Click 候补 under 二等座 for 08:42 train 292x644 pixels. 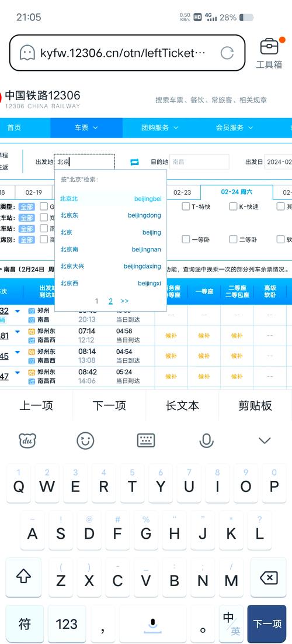click(237, 377)
